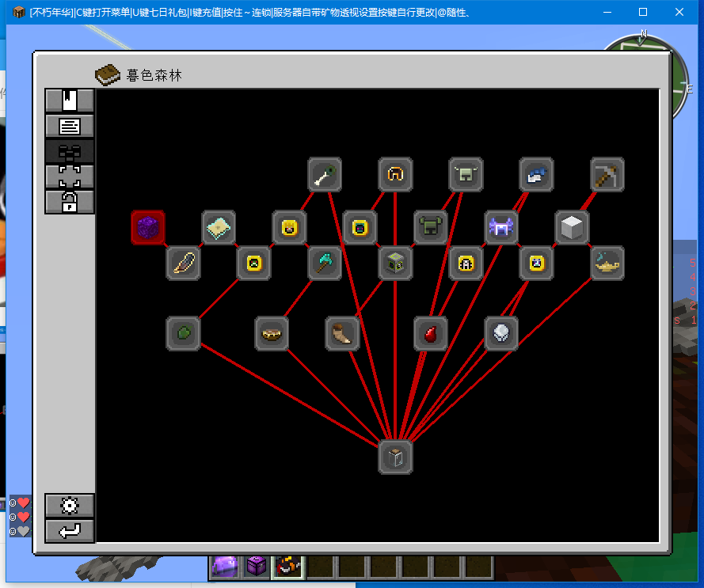
Task: Click the white orb node
Action: click(501, 333)
